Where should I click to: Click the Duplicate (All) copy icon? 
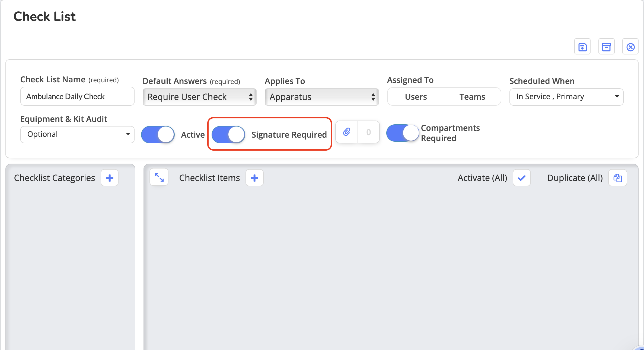(618, 178)
